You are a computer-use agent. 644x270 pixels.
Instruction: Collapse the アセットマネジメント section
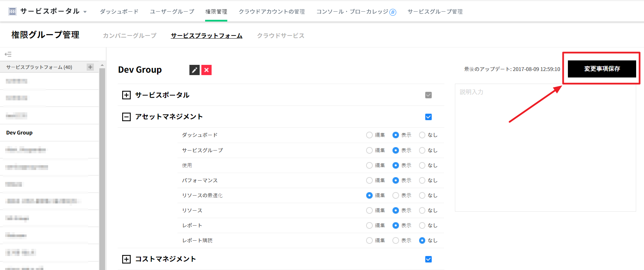[x=126, y=117]
